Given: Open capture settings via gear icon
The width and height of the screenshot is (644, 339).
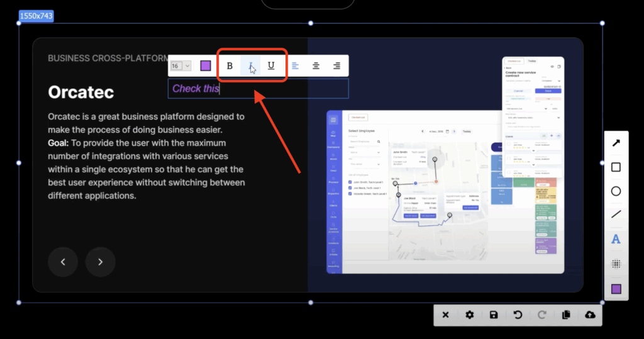Looking at the screenshot, I should tap(469, 315).
